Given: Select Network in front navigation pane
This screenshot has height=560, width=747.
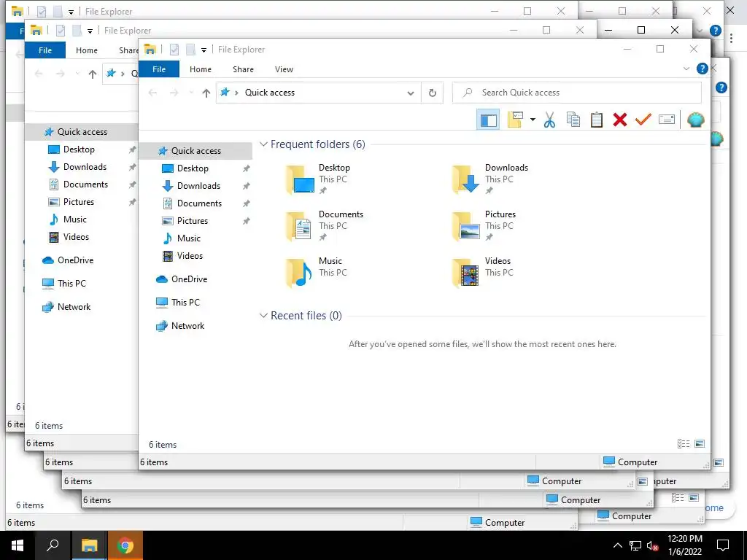Looking at the screenshot, I should pos(187,326).
